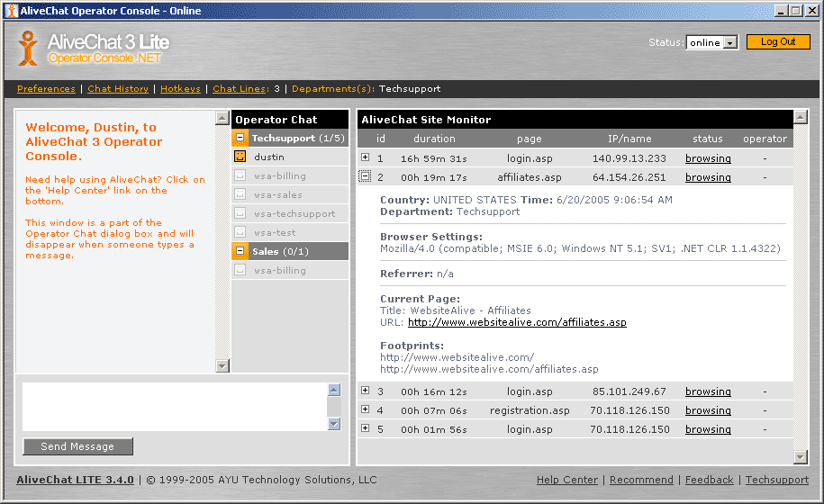Select operator dustin in chat list

tap(269, 157)
